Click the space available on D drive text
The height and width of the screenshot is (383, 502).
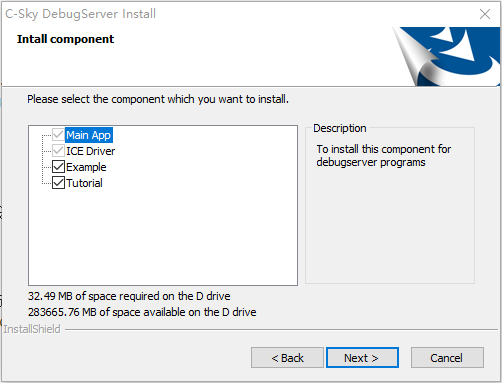point(142,312)
